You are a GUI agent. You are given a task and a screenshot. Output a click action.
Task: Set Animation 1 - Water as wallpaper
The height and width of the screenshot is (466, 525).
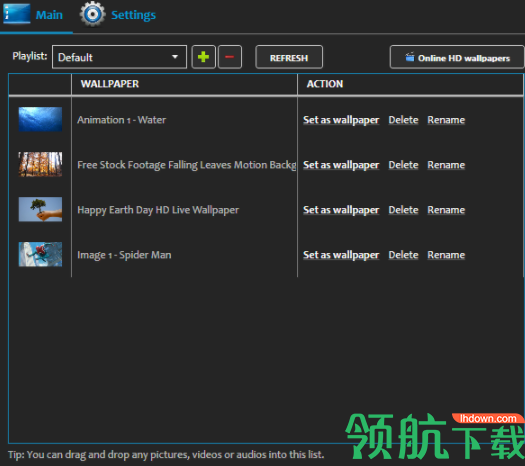[341, 120]
